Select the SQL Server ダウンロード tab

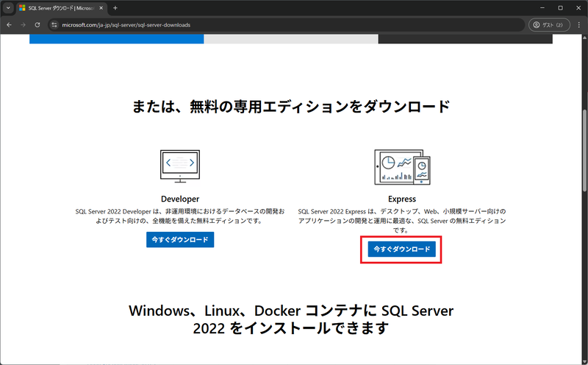[61, 8]
